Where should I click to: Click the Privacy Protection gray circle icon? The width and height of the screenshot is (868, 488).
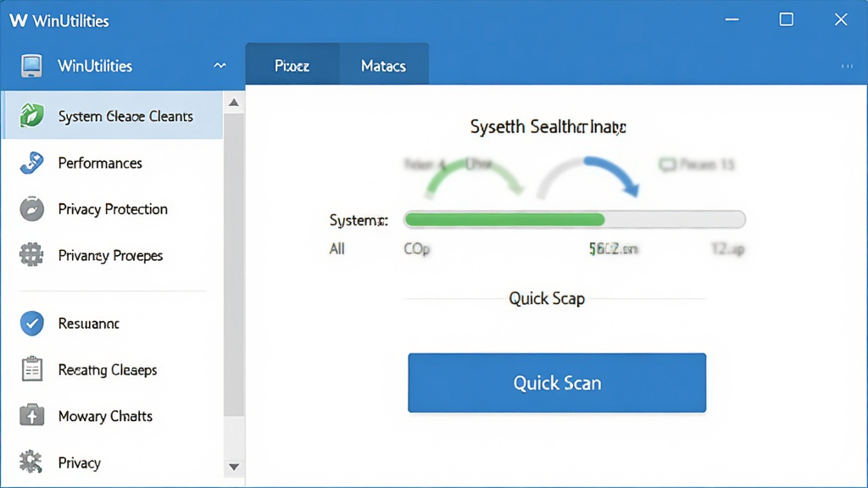(x=31, y=208)
